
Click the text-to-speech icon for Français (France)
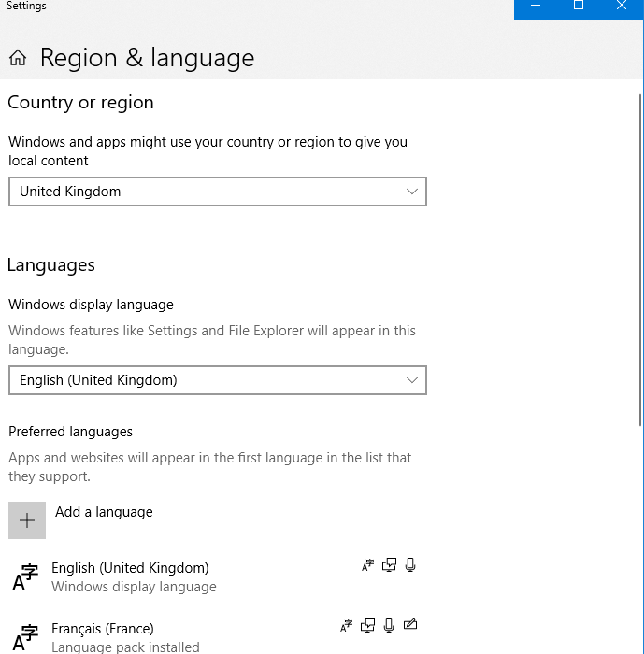(369, 626)
